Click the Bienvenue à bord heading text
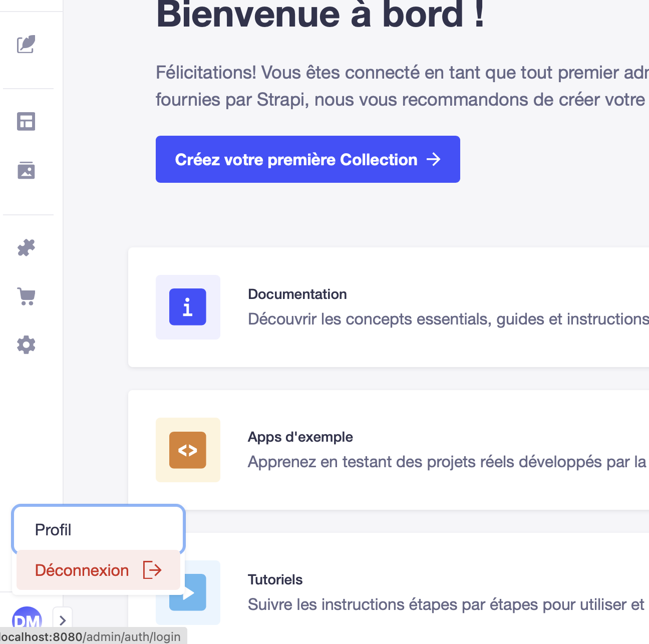 click(x=320, y=14)
